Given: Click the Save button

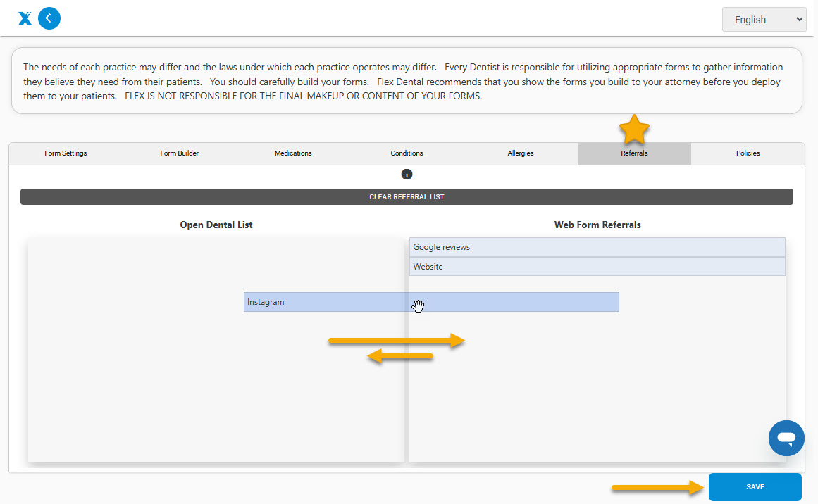Looking at the screenshot, I should 755,487.
